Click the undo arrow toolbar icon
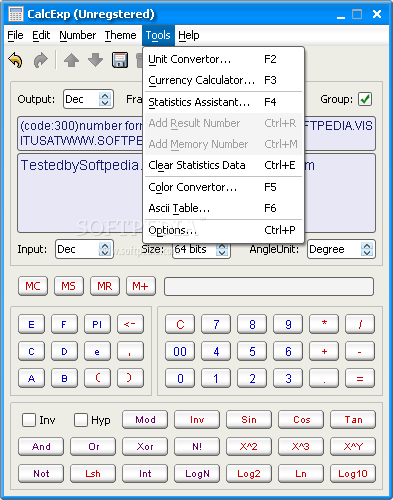This screenshot has height=500, width=393. 15,60
